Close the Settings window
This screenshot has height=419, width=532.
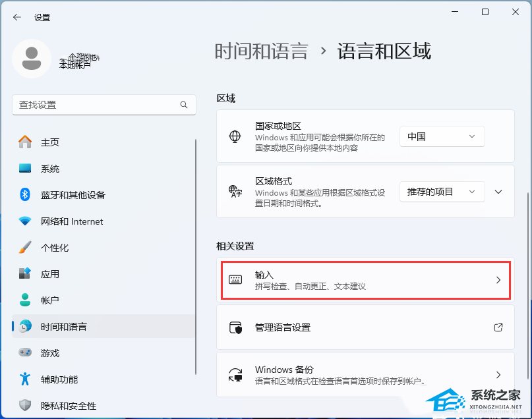click(516, 12)
